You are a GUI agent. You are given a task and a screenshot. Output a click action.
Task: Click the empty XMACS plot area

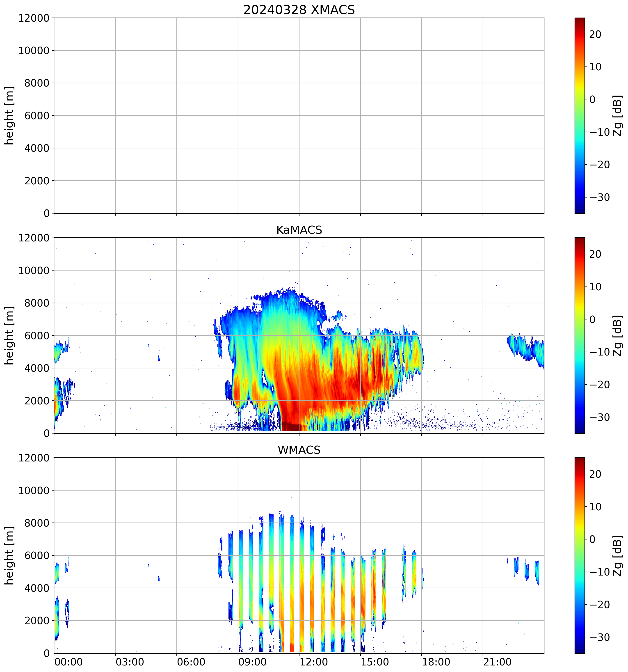point(299,115)
